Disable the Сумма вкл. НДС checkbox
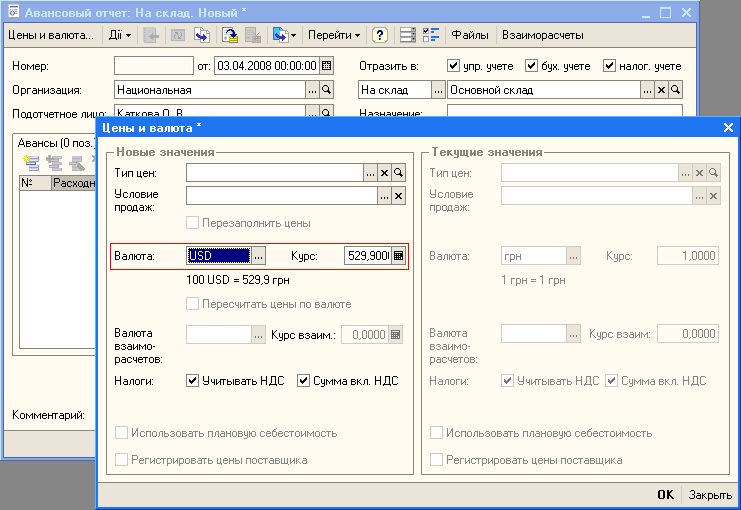 (305, 381)
